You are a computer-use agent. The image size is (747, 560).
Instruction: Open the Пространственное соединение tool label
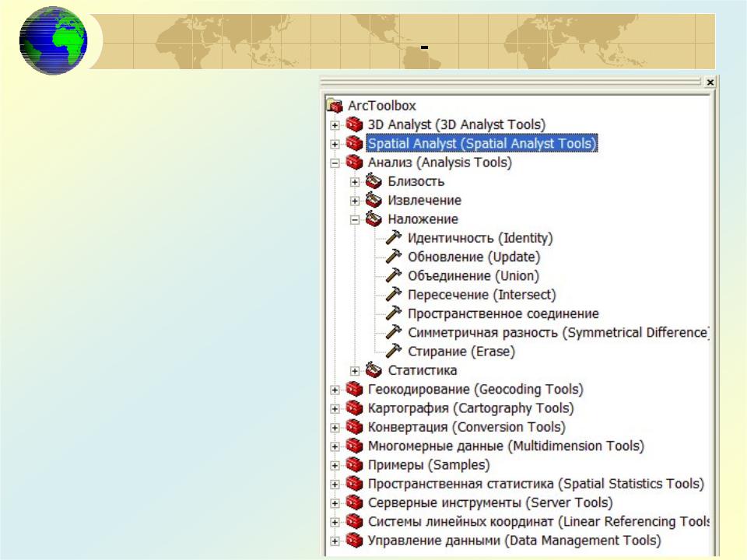(503, 313)
